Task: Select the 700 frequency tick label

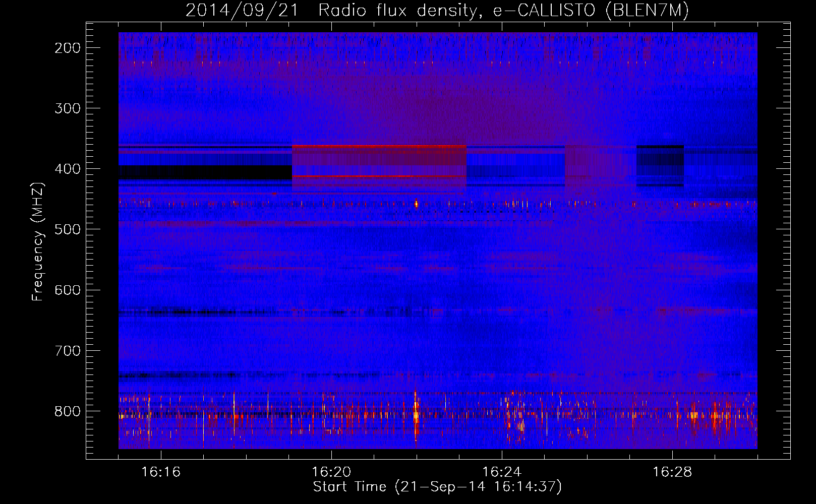Action: [67, 351]
